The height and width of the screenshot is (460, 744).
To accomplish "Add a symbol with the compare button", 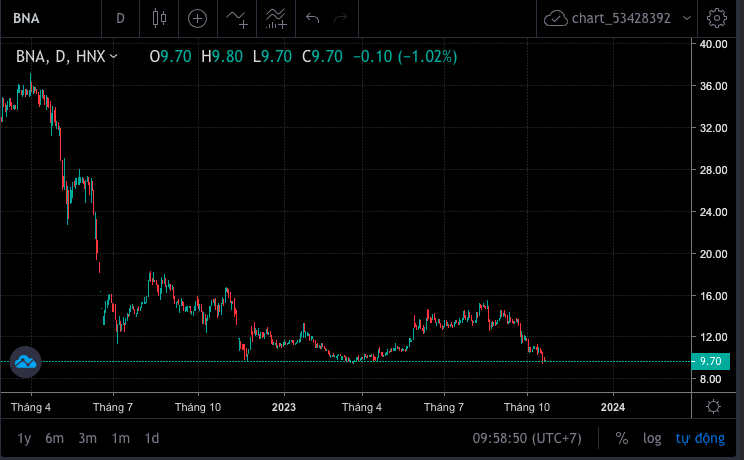I will tap(197, 19).
